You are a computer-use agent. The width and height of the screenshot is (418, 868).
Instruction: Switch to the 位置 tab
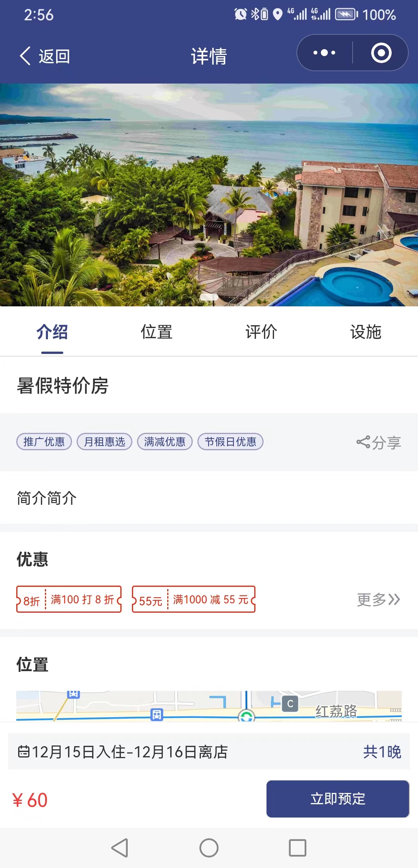(x=156, y=332)
